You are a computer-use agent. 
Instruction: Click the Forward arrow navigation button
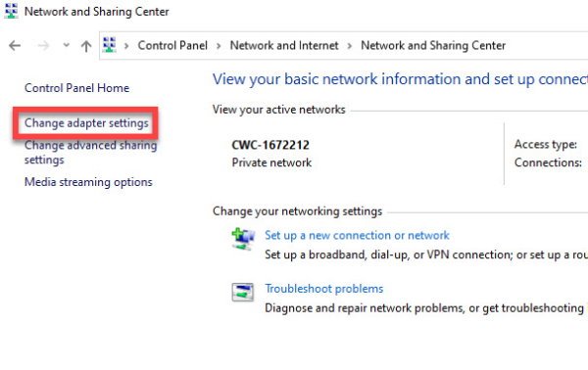click(x=43, y=46)
